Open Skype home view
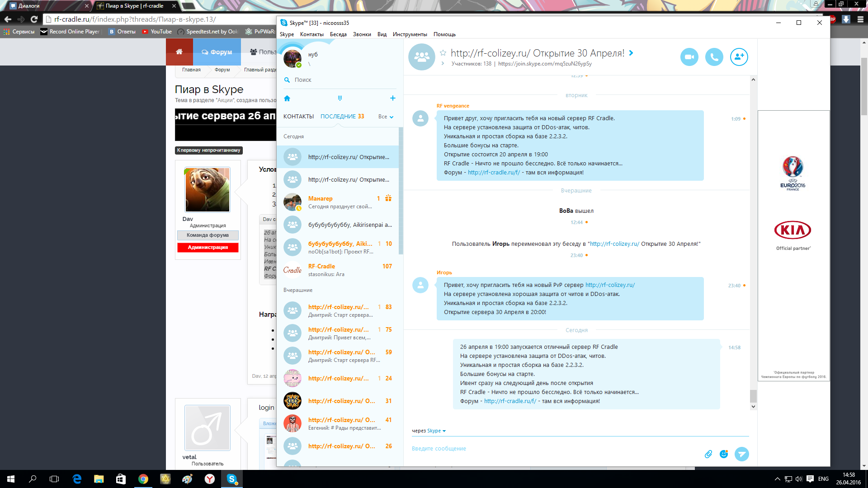 [x=287, y=99]
